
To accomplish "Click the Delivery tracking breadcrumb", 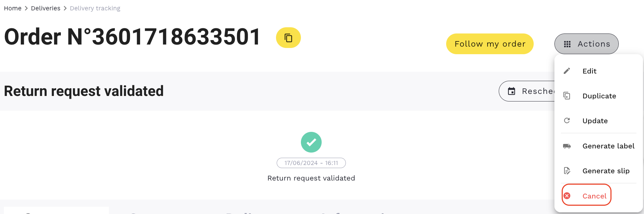I will (x=95, y=8).
